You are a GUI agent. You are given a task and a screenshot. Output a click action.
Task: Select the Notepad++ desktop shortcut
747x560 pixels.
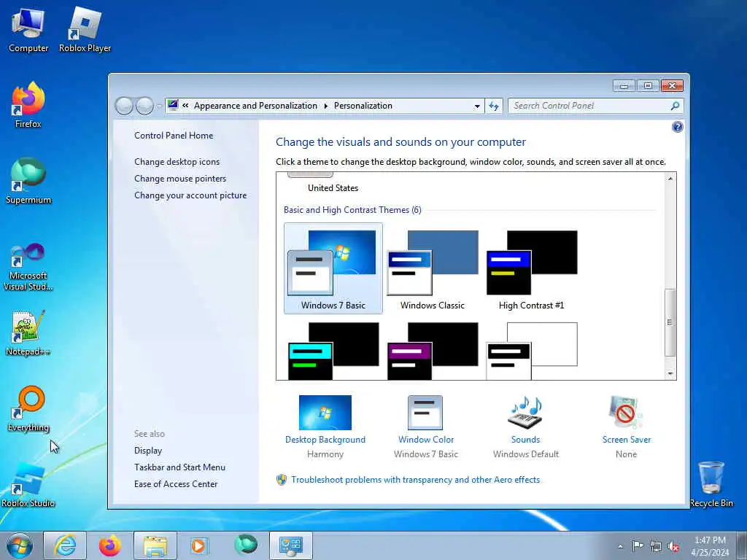tap(28, 332)
